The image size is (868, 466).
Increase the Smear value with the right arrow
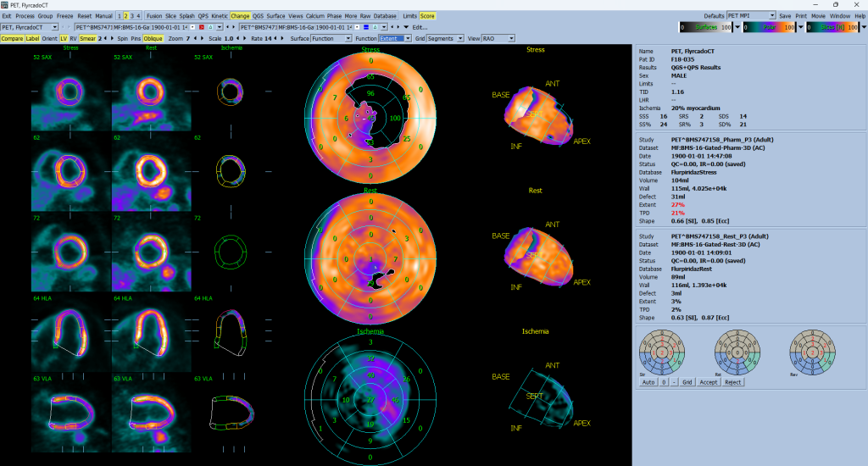tap(112, 39)
